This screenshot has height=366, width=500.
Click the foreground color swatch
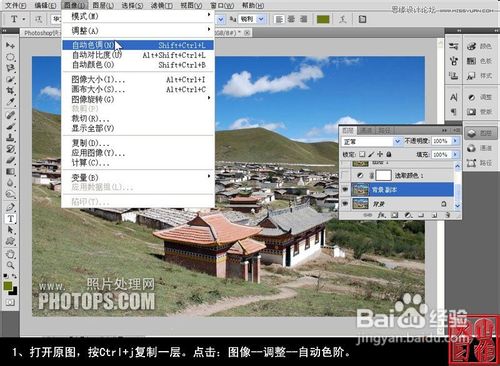[x=8, y=286]
